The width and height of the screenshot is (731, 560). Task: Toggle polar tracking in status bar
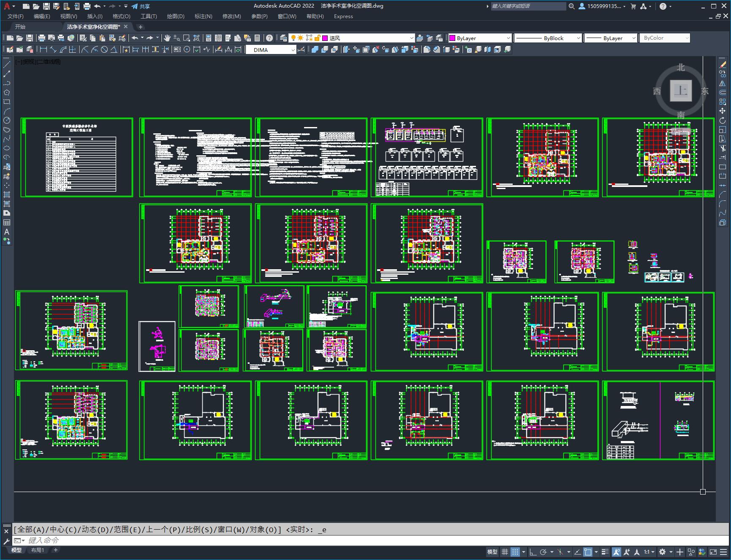tap(543, 552)
